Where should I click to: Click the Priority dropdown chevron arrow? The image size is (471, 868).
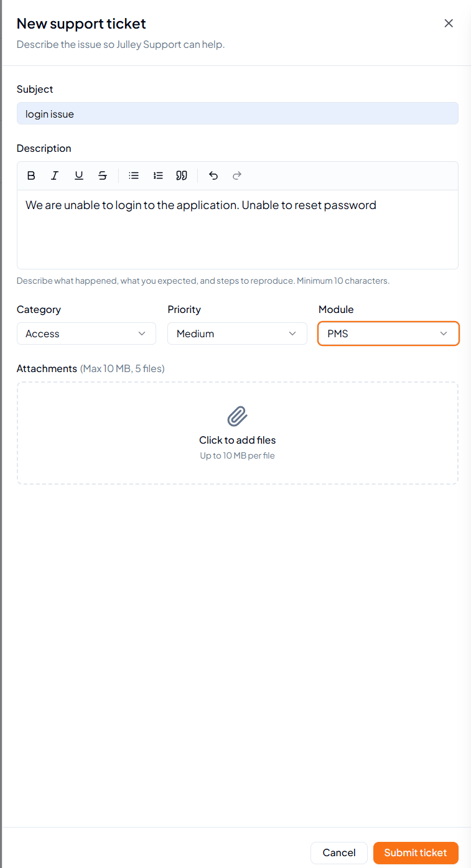[292, 334]
